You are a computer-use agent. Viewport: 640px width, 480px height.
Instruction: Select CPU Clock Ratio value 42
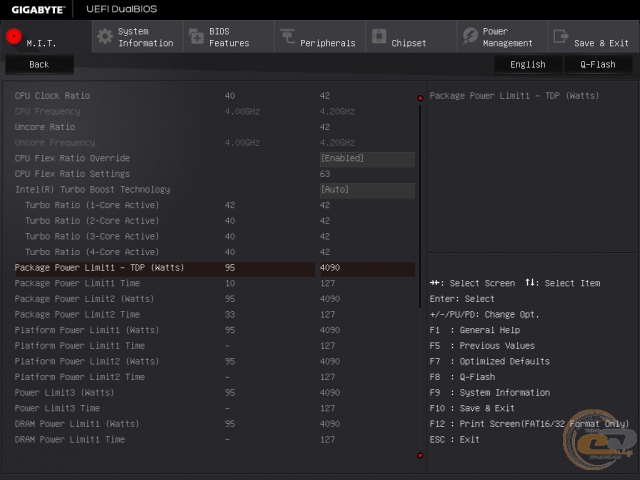(x=325, y=96)
